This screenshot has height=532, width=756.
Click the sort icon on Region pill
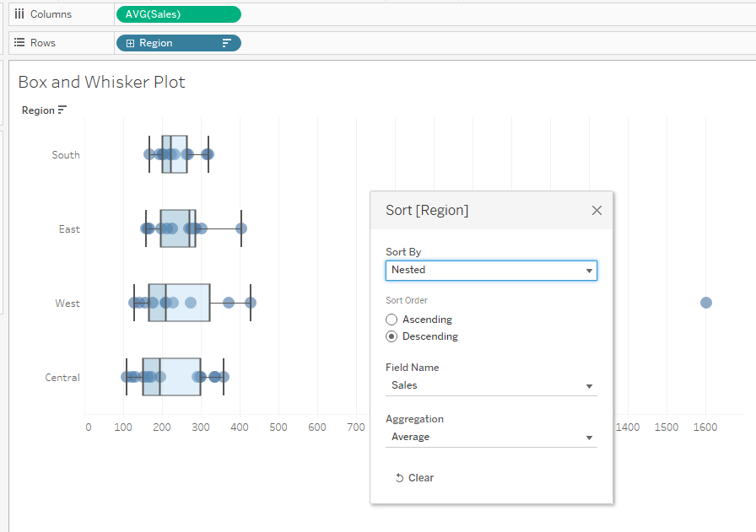point(226,43)
